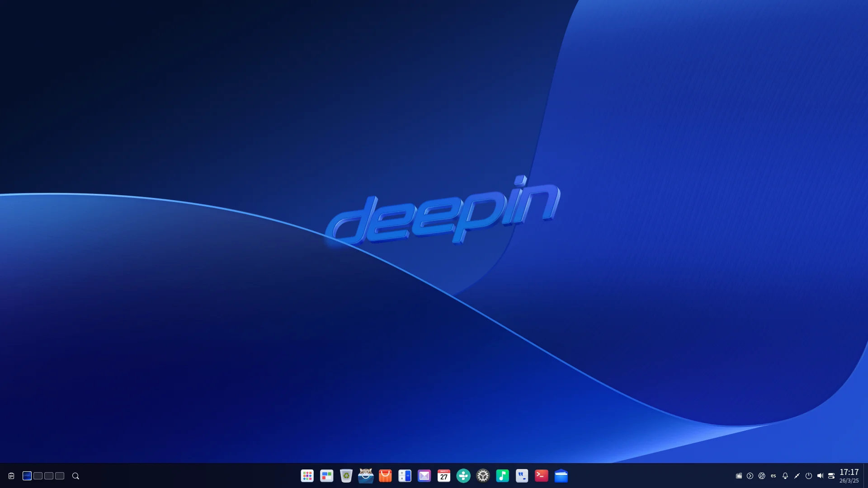The height and width of the screenshot is (488, 868).
Task: Click the 26/3/25 date text
Action: tap(849, 481)
